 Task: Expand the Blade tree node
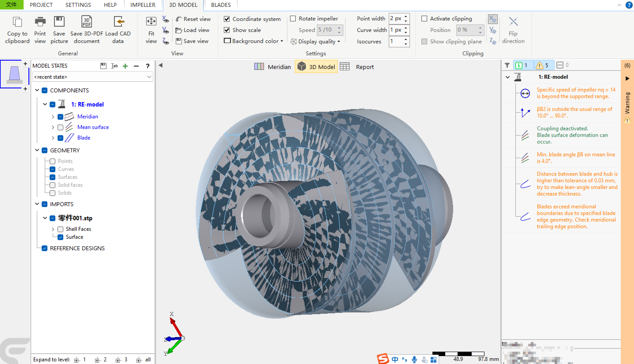[53, 138]
